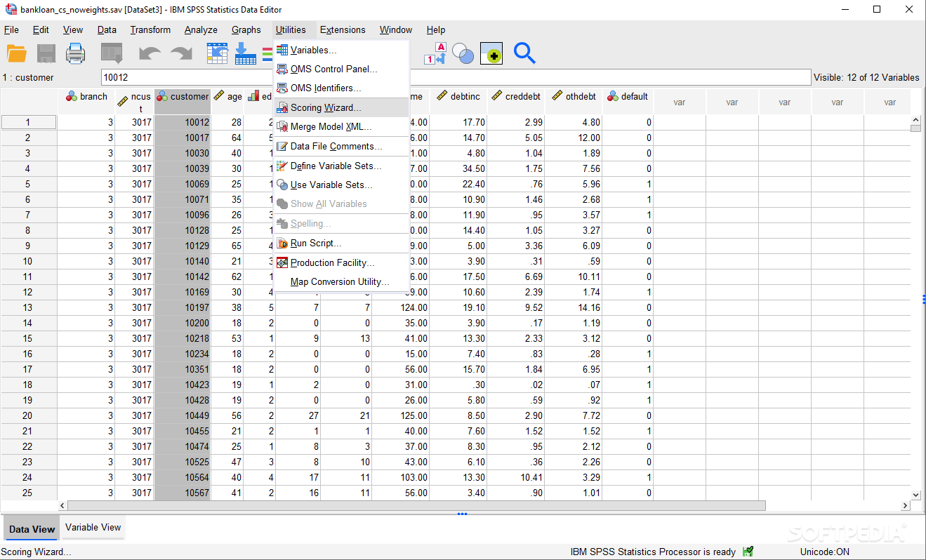The height and width of the screenshot is (560, 926).
Task: Open the Graphs menu
Action: [x=246, y=29]
